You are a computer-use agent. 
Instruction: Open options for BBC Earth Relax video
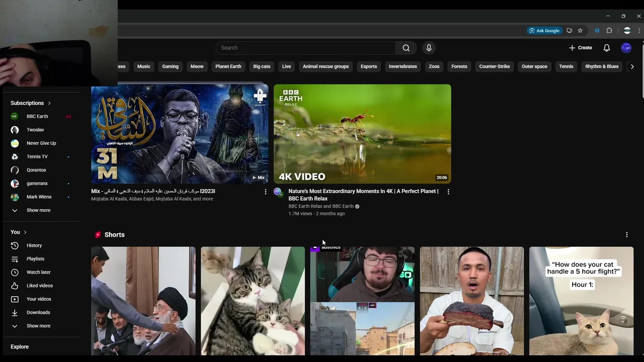[448, 192]
